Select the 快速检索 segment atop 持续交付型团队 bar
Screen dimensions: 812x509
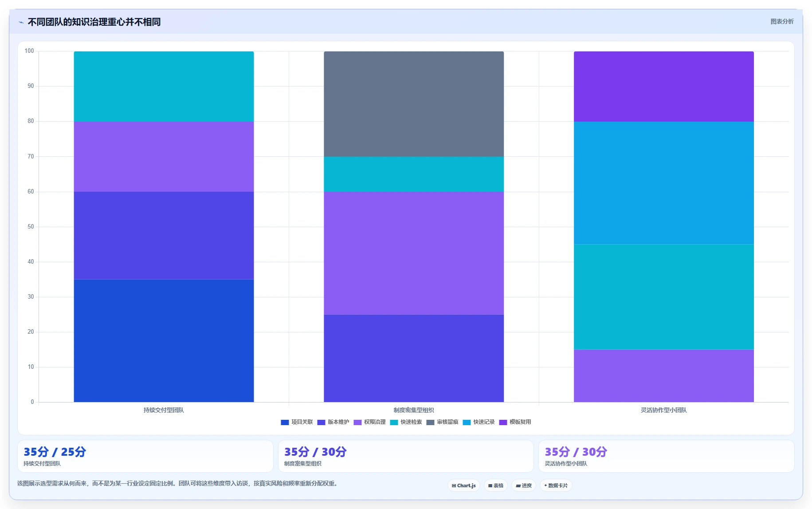(164, 87)
